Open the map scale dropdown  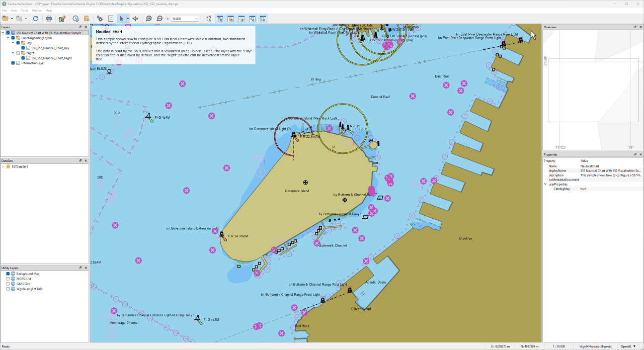click(196, 19)
